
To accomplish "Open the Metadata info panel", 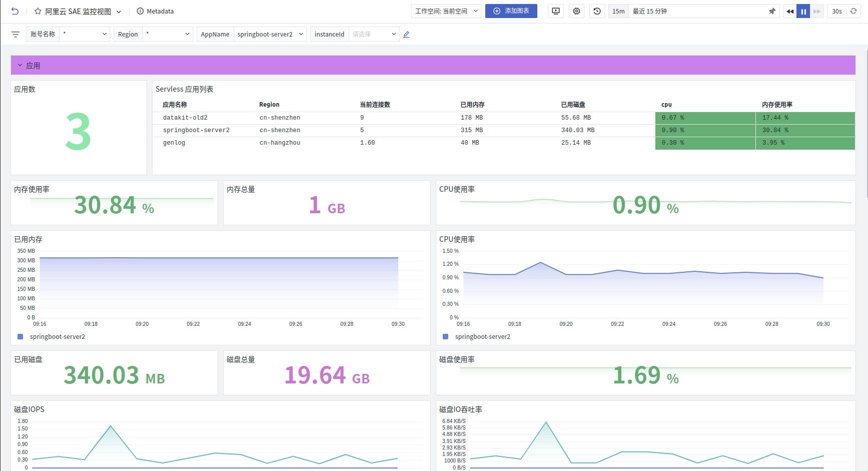I will tap(155, 11).
